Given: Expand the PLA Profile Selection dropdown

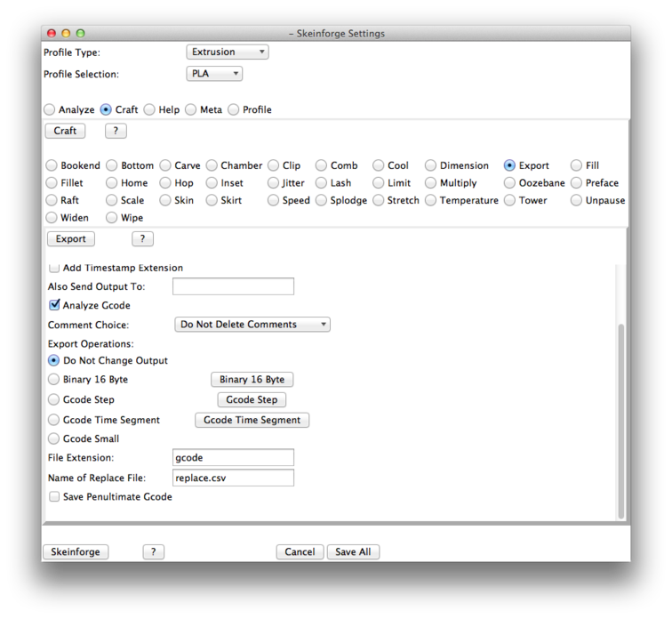Looking at the screenshot, I should pyautogui.click(x=214, y=74).
